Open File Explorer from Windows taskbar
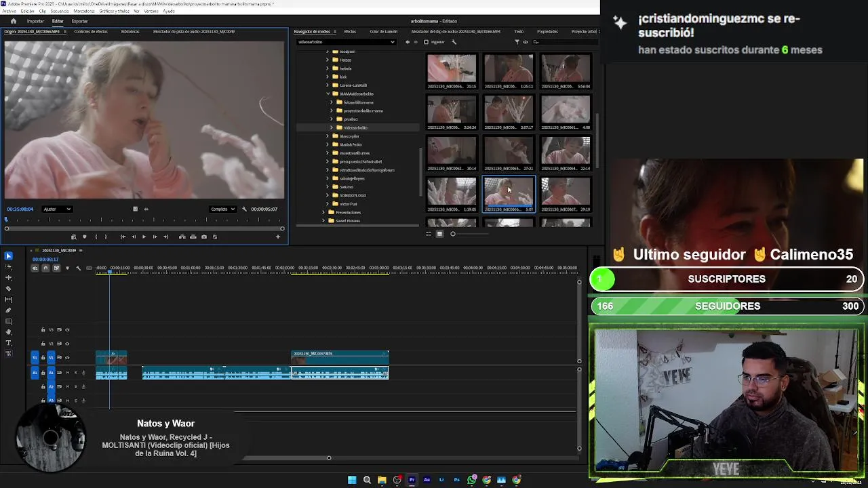The height and width of the screenshot is (488, 868). pos(382,480)
